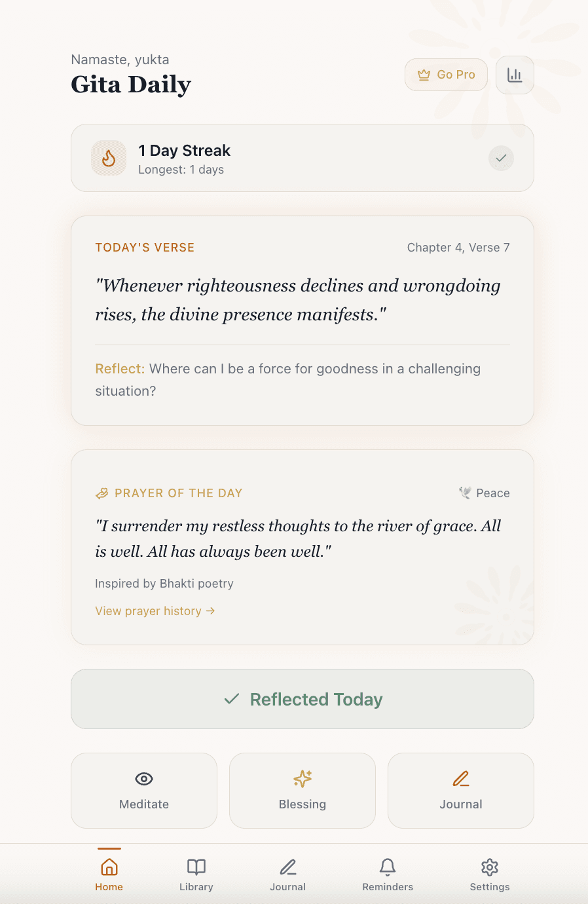The height and width of the screenshot is (904, 588).
Task: Open the stats bar chart icon
Action: pos(515,75)
